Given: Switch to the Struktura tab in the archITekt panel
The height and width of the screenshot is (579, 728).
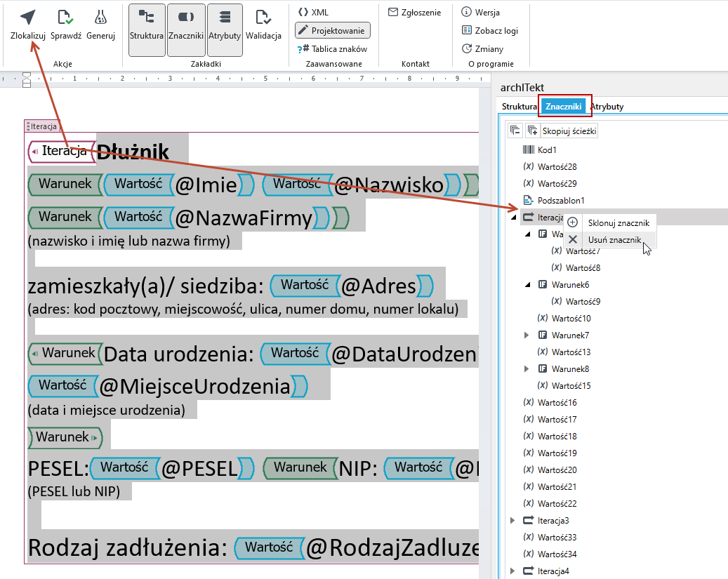Looking at the screenshot, I should pyautogui.click(x=519, y=107).
